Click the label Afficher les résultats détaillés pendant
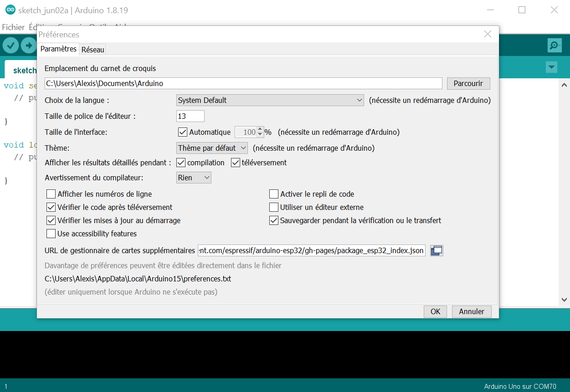Image resolution: width=570 pixels, height=392 pixels. click(x=108, y=163)
